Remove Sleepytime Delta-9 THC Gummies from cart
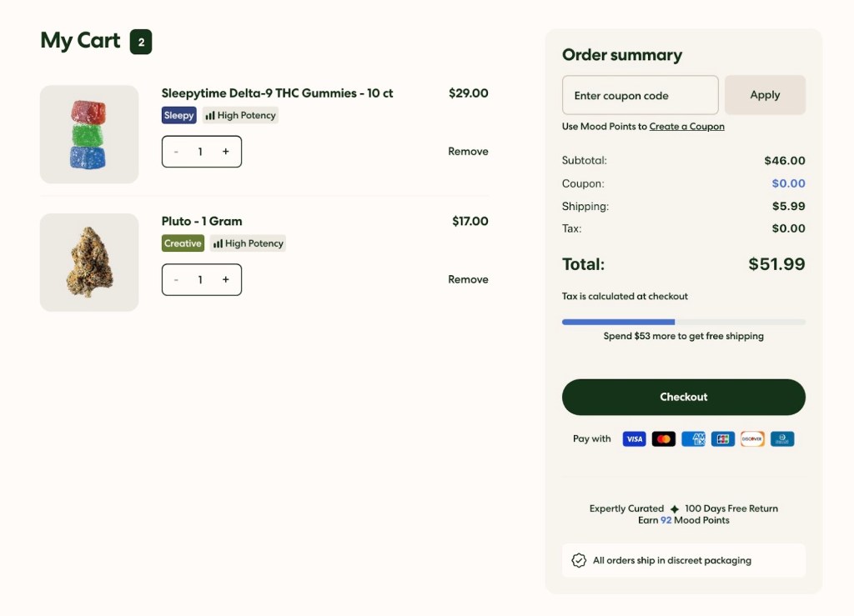 click(468, 151)
